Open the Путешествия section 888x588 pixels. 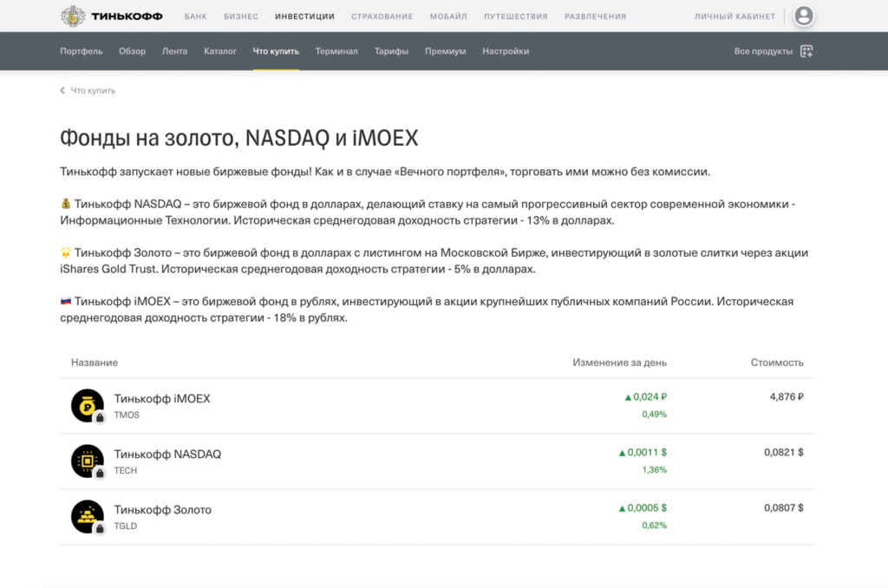pyautogui.click(x=515, y=16)
